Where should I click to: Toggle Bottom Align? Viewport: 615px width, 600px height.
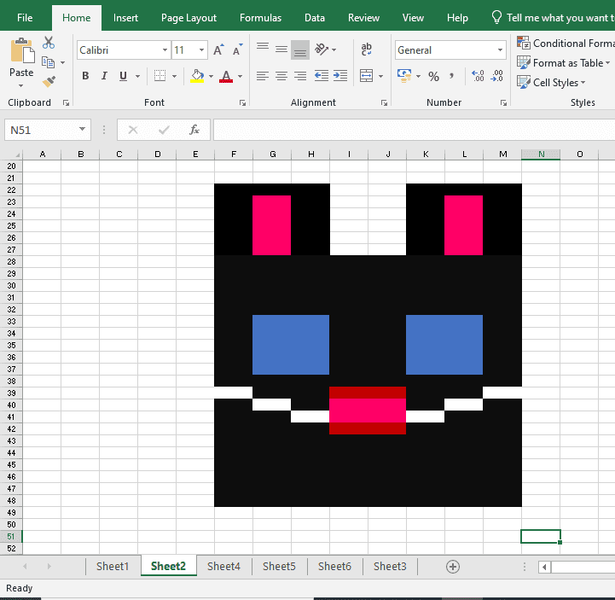300,50
